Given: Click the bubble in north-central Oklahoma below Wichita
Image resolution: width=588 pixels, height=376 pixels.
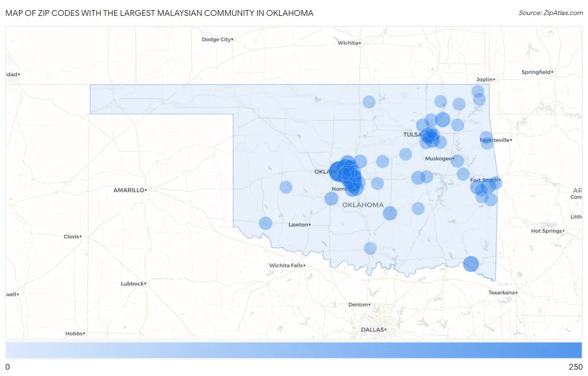Looking at the screenshot, I should point(369,102).
